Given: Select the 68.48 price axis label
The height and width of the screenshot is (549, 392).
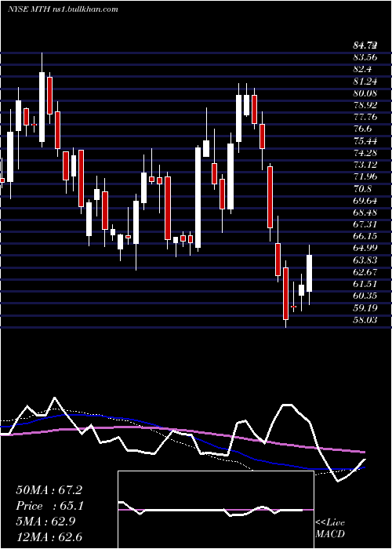Looking at the screenshot, I should coord(365,213).
